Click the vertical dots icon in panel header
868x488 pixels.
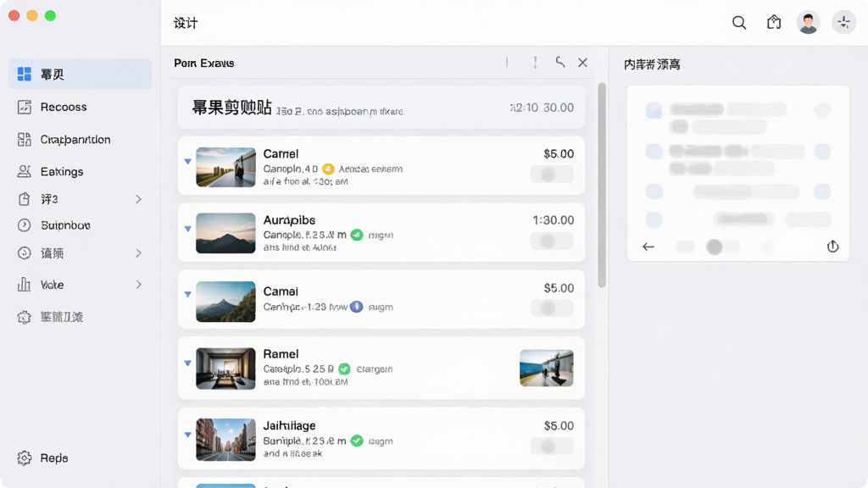(535, 63)
